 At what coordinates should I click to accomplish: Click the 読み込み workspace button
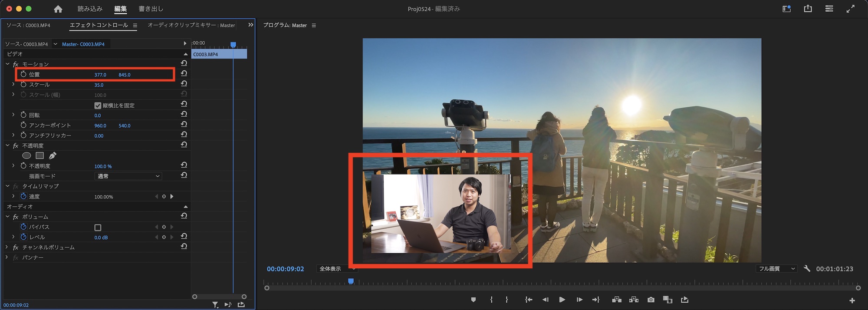pos(90,9)
